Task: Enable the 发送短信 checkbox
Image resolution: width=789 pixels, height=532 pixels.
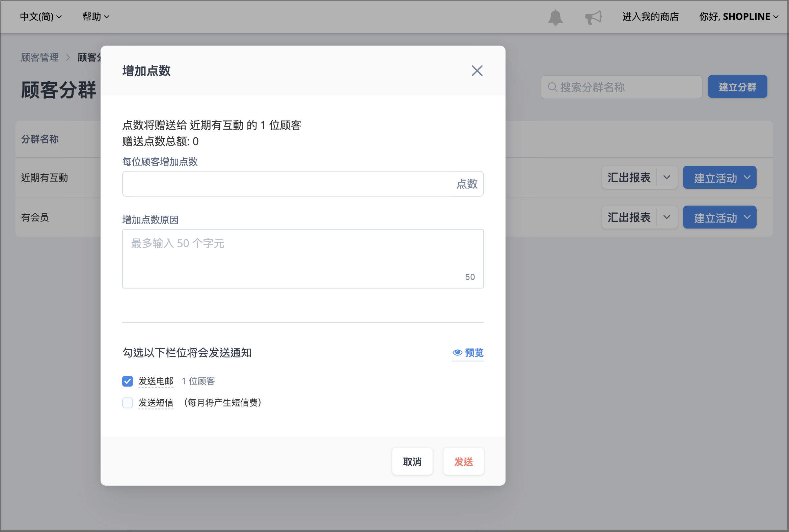Action: (128, 403)
